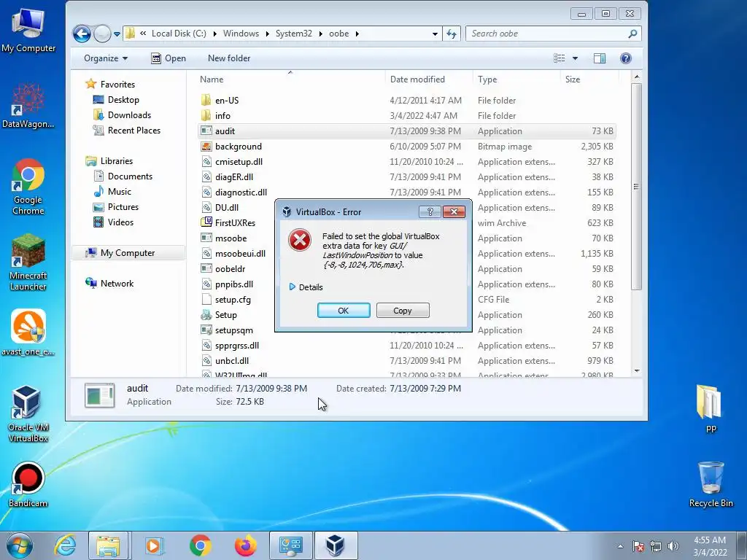Viewport: 747px width, 560px height.
Task: Click the Recycle Bin desktop icon
Action: pyautogui.click(x=711, y=484)
